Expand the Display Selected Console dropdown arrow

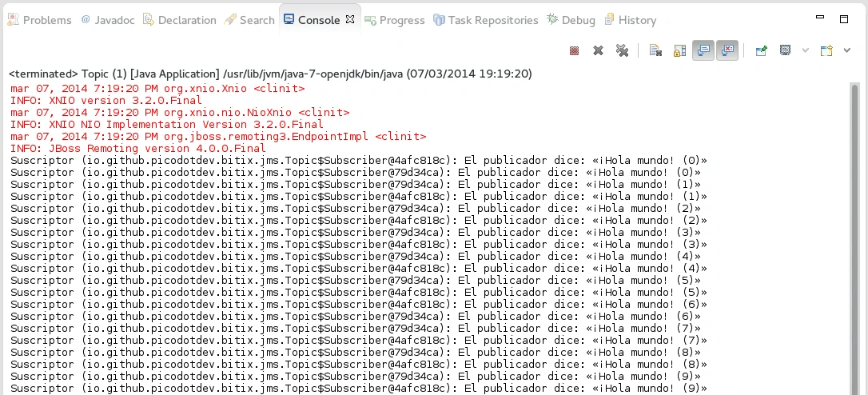(x=805, y=51)
